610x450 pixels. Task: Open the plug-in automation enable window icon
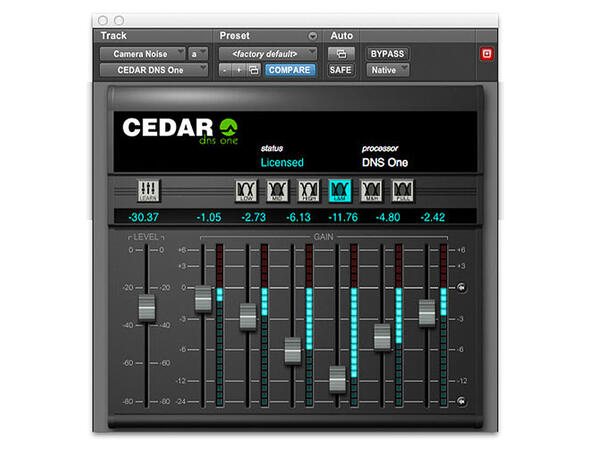point(341,54)
